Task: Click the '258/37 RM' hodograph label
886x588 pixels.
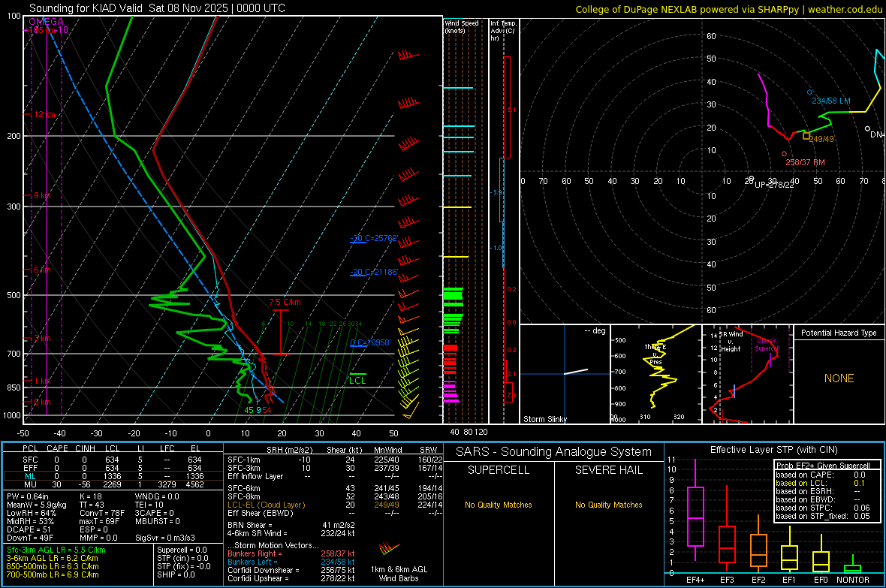Action: coord(805,162)
